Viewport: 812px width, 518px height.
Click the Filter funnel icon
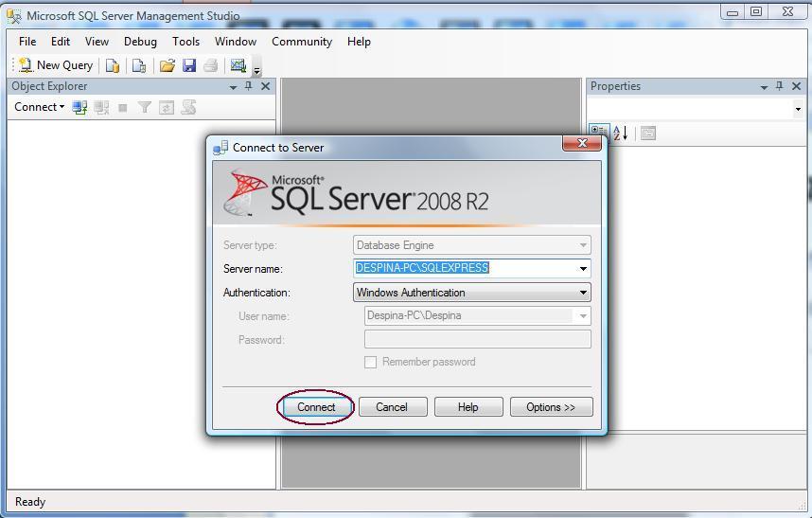coord(145,107)
